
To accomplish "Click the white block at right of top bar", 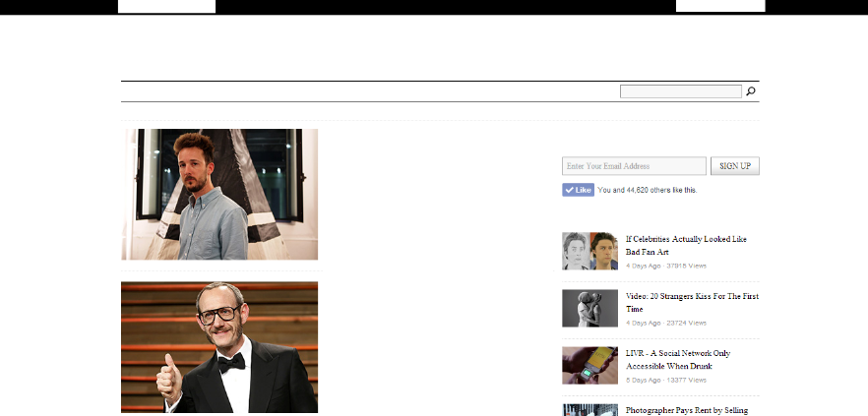I will pyautogui.click(x=719, y=6).
